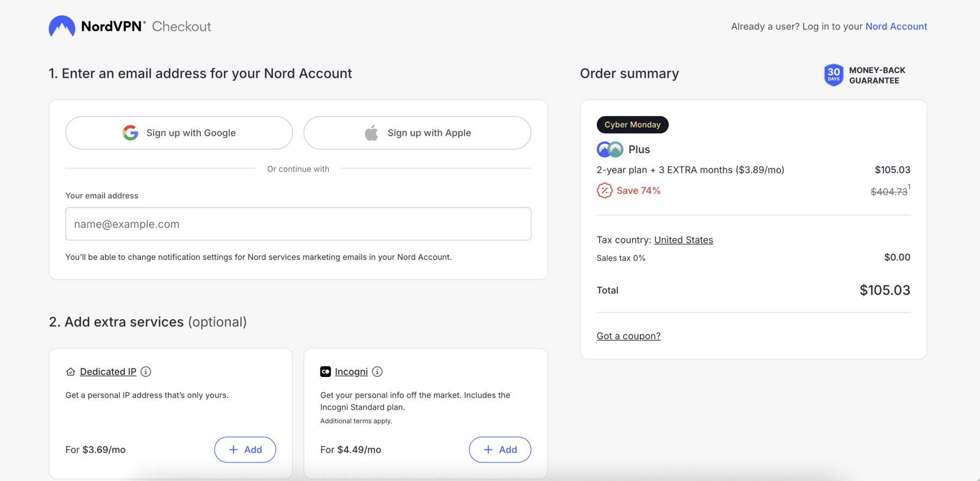Click the red Save 74% discount icon
The height and width of the screenshot is (481, 980).
[x=604, y=191]
